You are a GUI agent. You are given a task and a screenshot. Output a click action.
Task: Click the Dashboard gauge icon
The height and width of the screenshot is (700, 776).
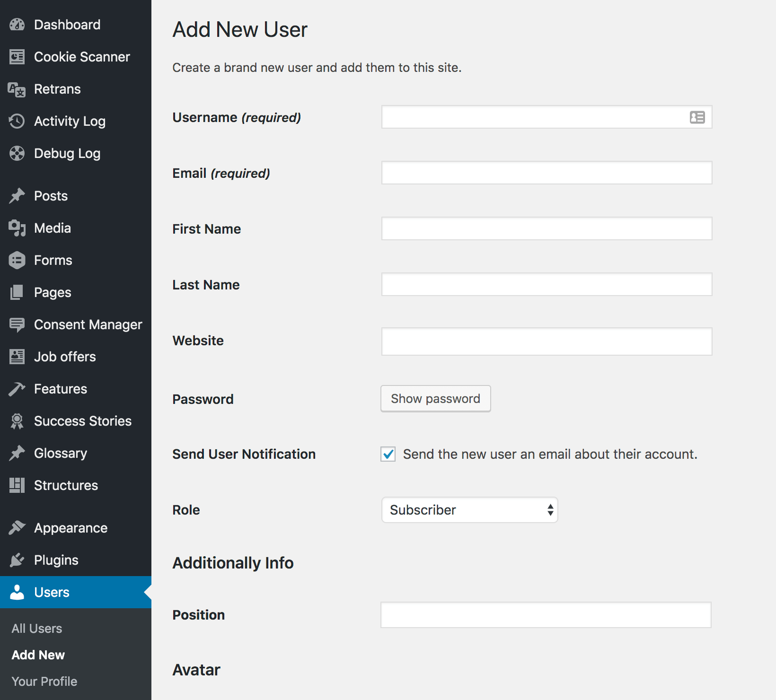[17, 25]
